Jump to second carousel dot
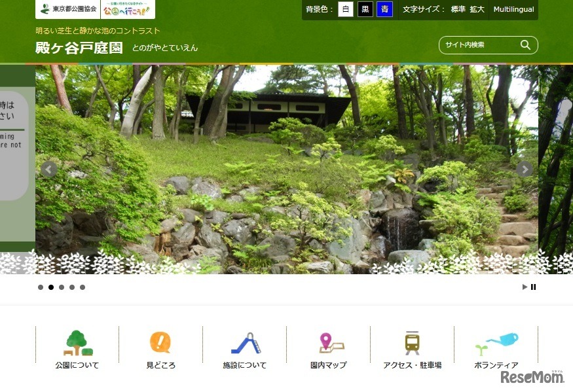Image resolution: width=573 pixels, height=392 pixels. pos(51,287)
